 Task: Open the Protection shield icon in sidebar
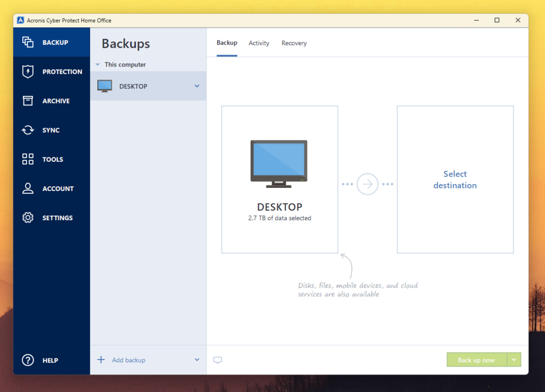[28, 72]
